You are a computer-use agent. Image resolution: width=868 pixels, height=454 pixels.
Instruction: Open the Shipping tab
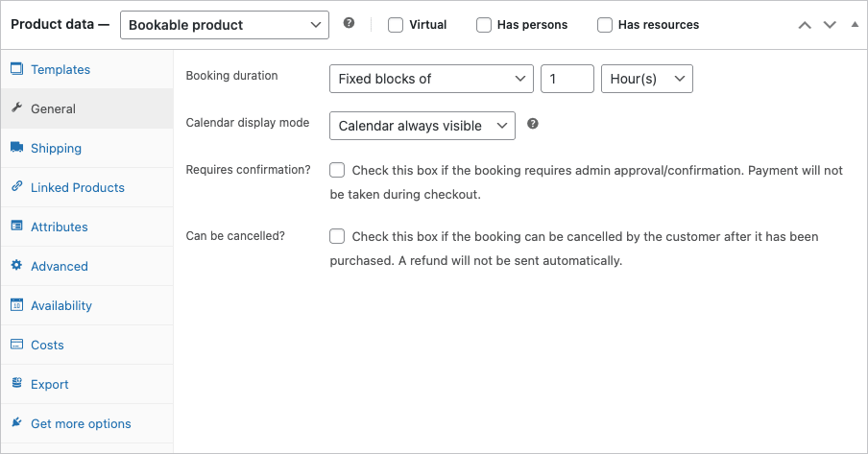[x=87, y=148]
